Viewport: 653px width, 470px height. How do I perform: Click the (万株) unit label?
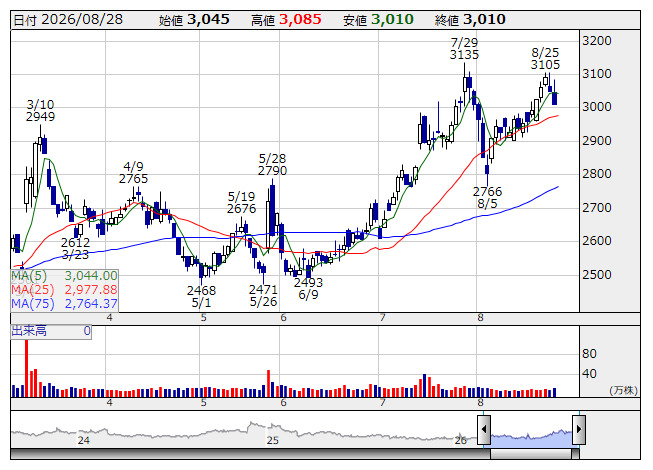[x=623, y=390]
